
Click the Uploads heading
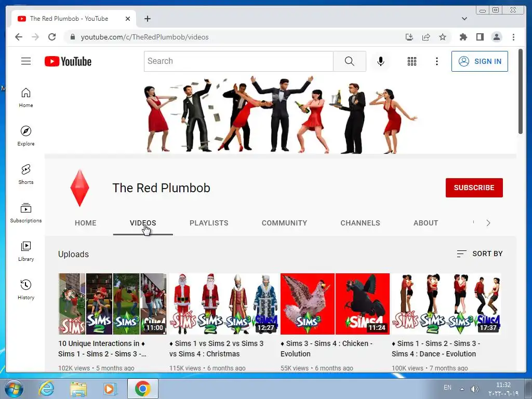pos(73,254)
